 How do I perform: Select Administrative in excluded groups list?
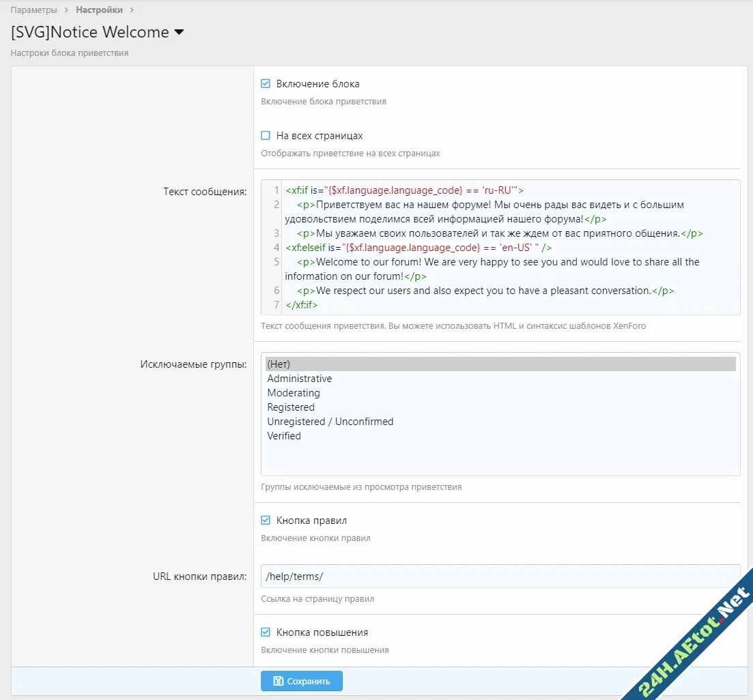pyautogui.click(x=300, y=379)
